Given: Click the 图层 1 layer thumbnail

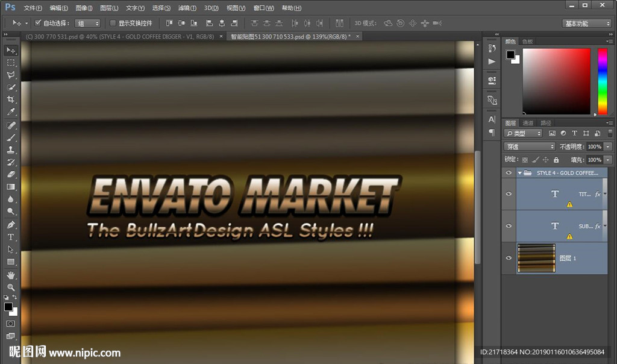Looking at the screenshot, I should click(x=536, y=258).
